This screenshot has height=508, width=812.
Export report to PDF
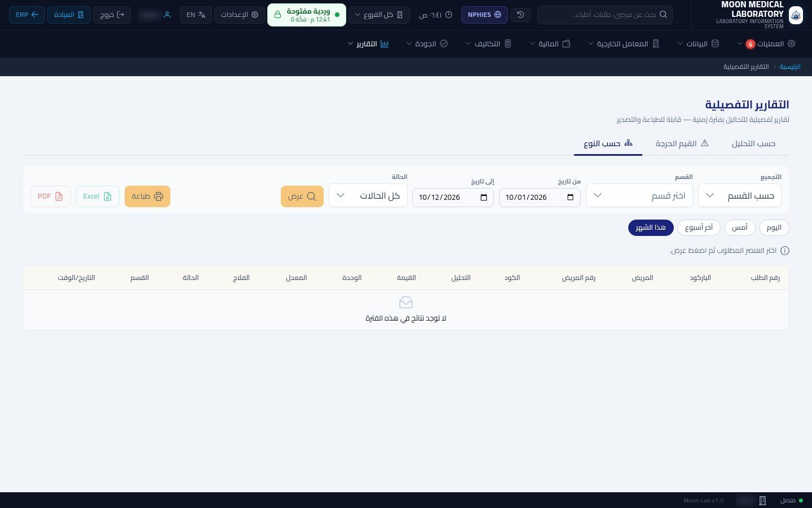coord(51,196)
